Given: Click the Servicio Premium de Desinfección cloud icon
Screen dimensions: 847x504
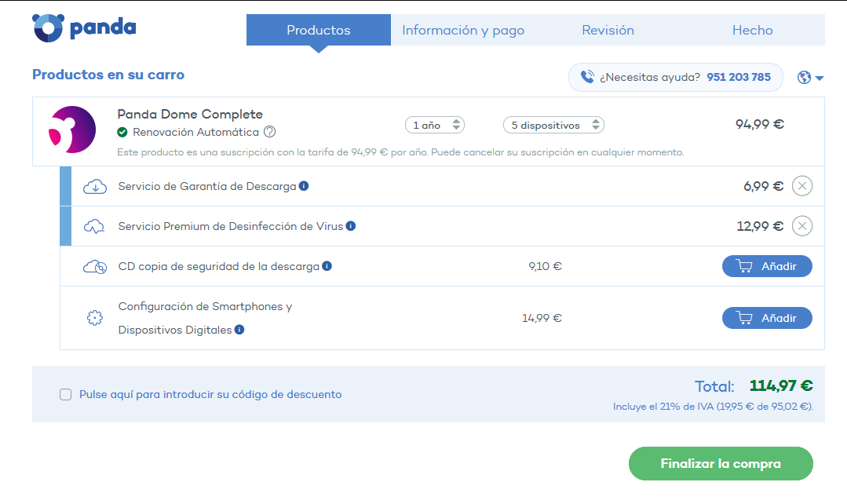Looking at the screenshot, I should click(x=94, y=226).
